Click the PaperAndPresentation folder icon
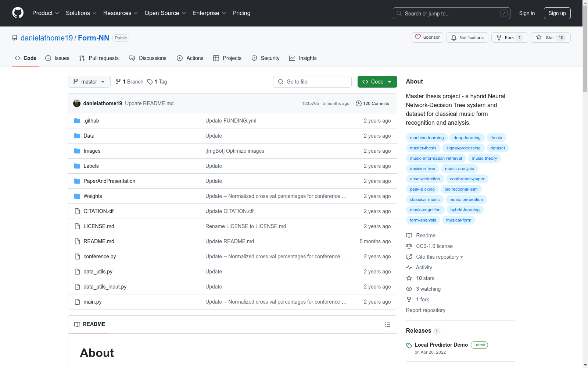The height and width of the screenshot is (368, 588). point(77,181)
